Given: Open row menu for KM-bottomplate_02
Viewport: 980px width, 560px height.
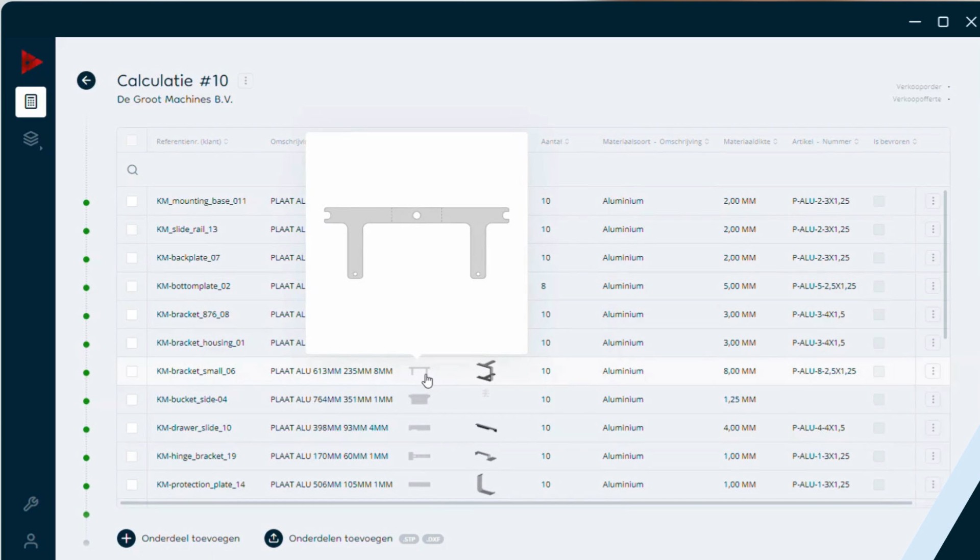Looking at the screenshot, I should (x=933, y=286).
